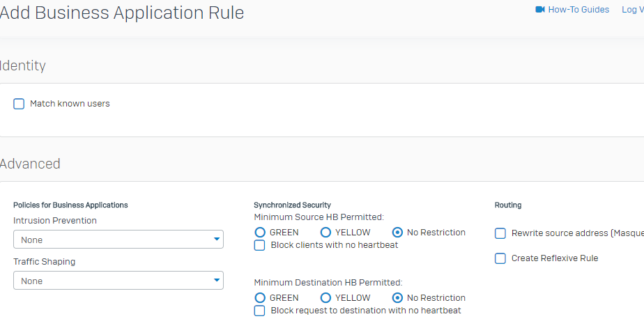Open the Traffic Shaping dropdown
This screenshot has height=328, width=644.
point(118,281)
